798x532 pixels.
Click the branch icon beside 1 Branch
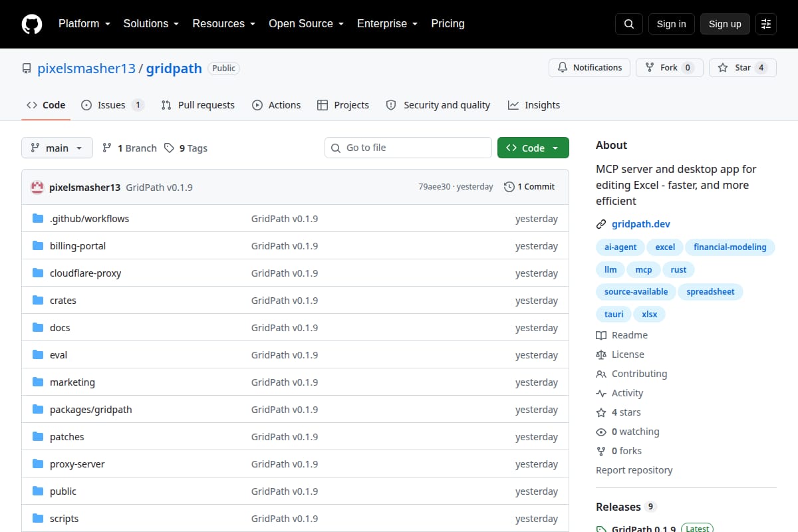pos(106,148)
